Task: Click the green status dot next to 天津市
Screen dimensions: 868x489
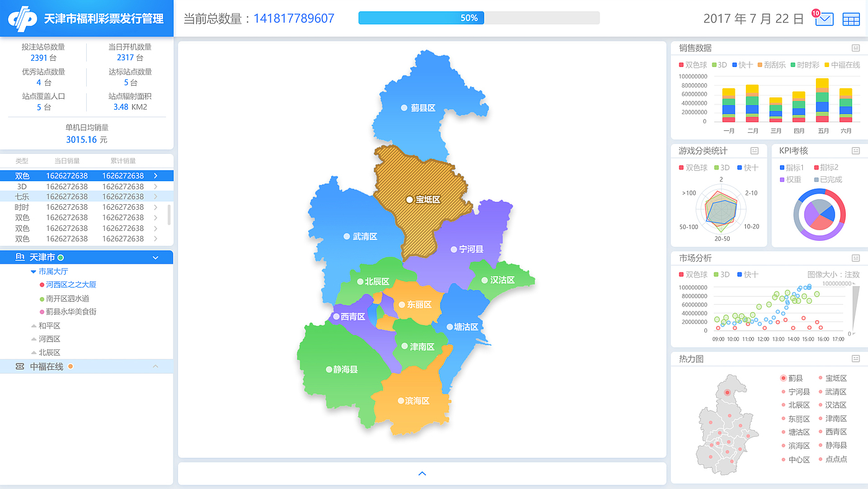Action: pos(61,258)
